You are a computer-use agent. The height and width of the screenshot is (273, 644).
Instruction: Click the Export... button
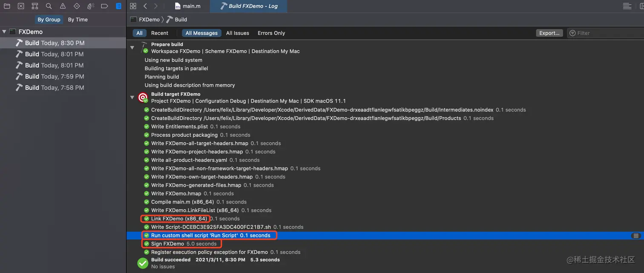click(549, 33)
